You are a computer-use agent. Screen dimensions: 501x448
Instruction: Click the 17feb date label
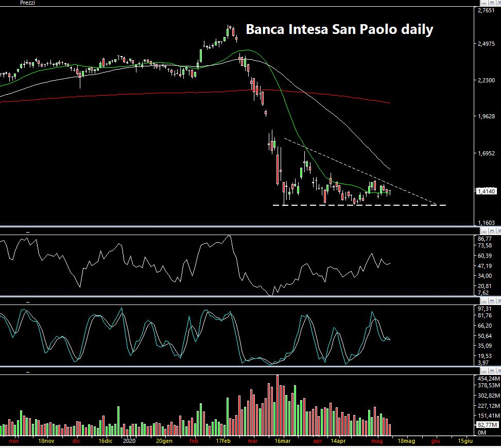[x=223, y=441]
